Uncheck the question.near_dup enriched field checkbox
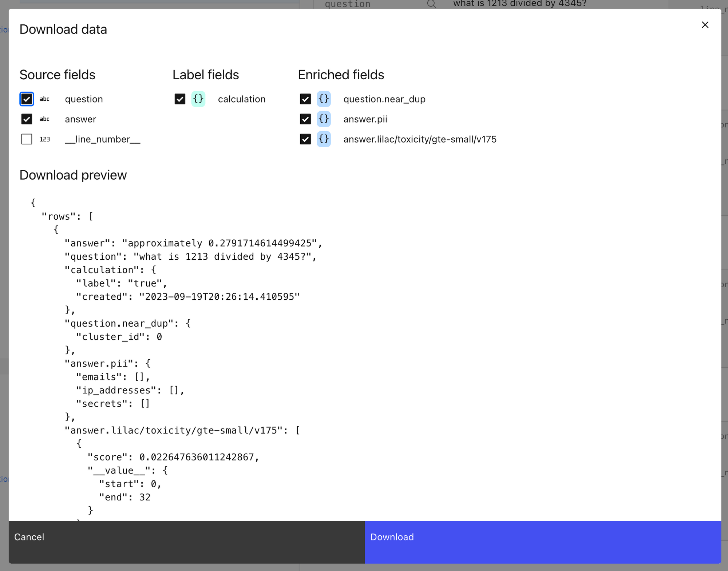 (x=305, y=99)
